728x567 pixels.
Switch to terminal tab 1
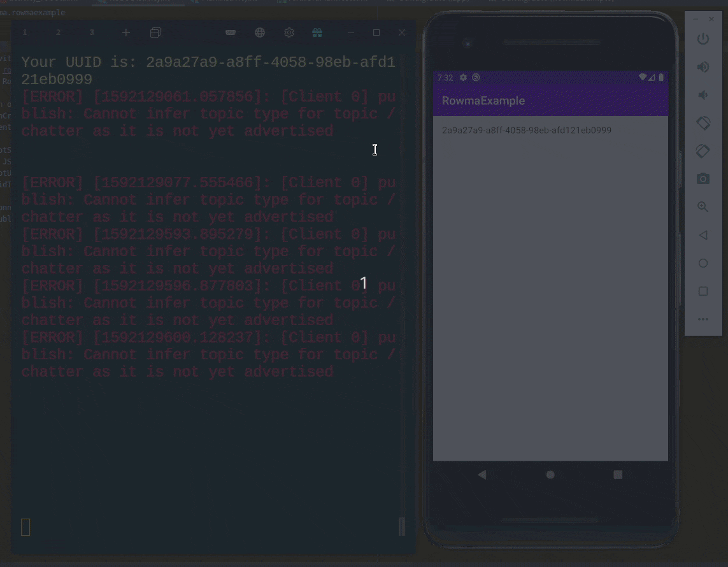point(25,32)
